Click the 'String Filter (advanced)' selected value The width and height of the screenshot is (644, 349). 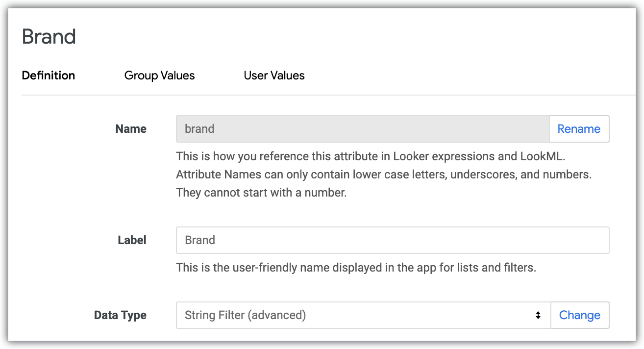(245, 315)
